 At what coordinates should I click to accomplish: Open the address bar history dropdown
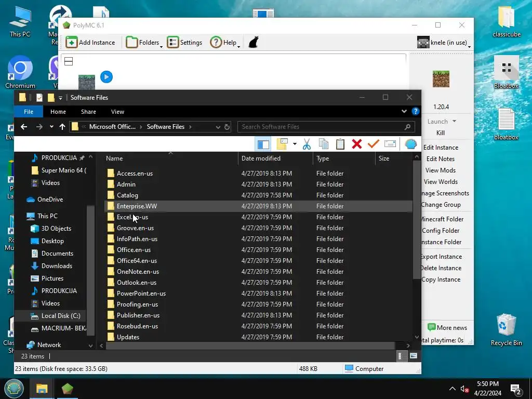pos(218,127)
